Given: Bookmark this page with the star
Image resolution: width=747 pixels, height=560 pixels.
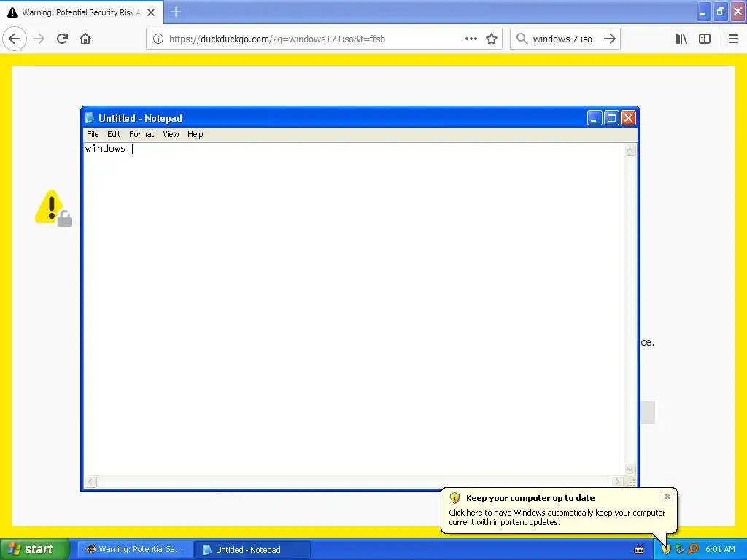Looking at the screenshot, I should [x=492, y=39].
